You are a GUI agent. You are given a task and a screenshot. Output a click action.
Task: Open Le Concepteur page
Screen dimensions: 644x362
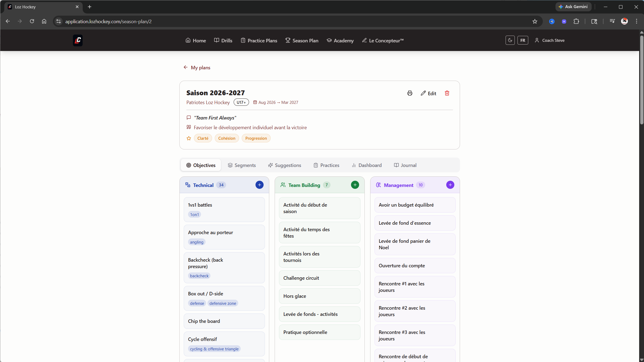coord(383,40)
